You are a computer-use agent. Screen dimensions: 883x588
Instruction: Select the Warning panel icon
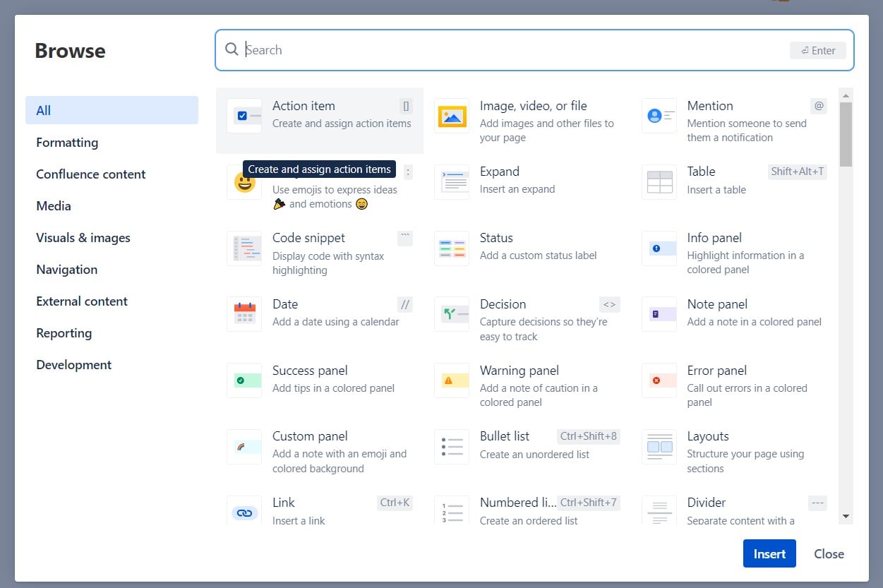click(452, 380)
